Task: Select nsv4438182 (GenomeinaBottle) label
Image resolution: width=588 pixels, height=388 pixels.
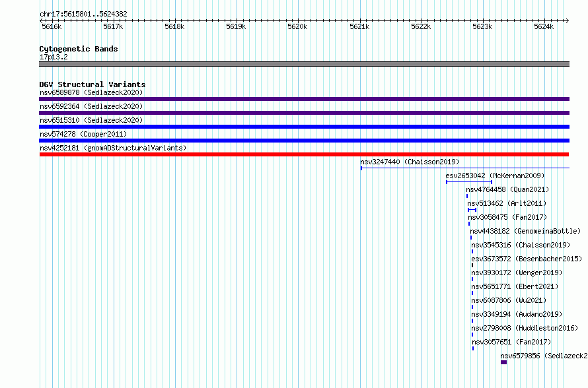Action: click(525, 231)
